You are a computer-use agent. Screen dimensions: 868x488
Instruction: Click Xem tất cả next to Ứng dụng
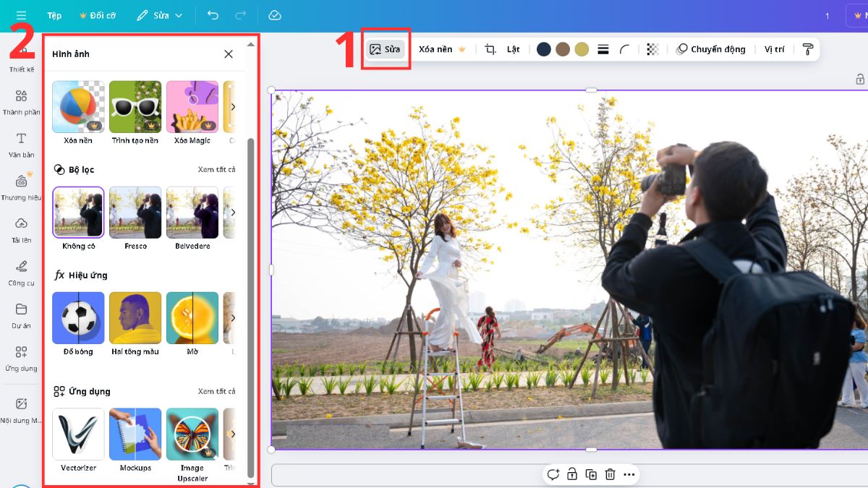216,391
